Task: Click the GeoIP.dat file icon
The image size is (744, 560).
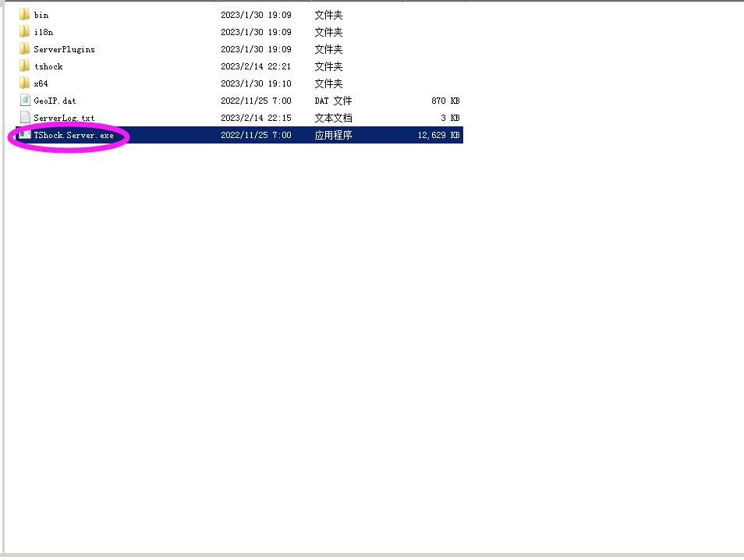Action: [25, 100]
